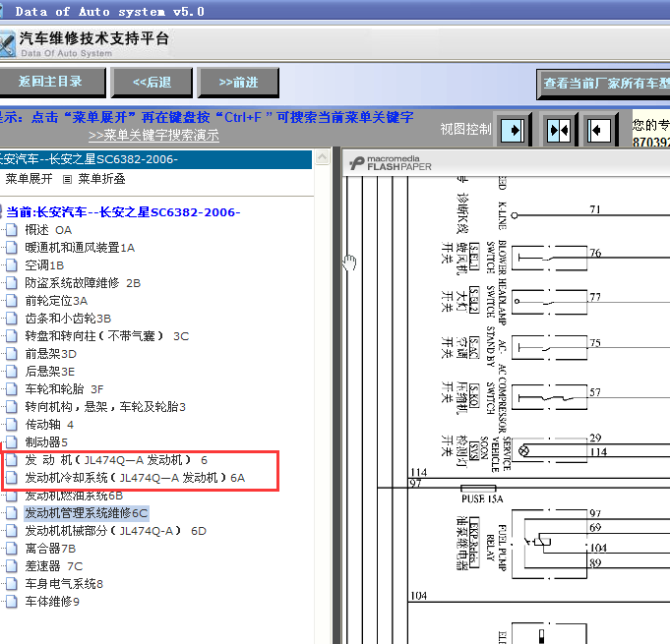
Task: Click the document icon beside 传动轴 4
Action: click(12, 425)
